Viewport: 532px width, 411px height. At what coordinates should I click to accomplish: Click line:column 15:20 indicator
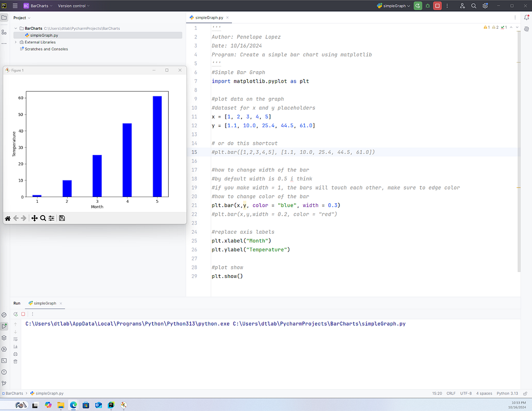click(x=437, y=393)
